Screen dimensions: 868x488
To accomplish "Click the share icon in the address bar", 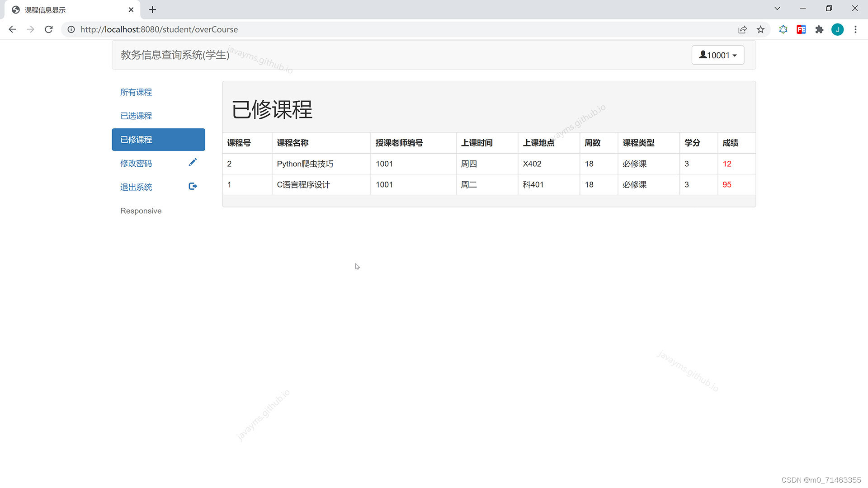I will point(743,29).
